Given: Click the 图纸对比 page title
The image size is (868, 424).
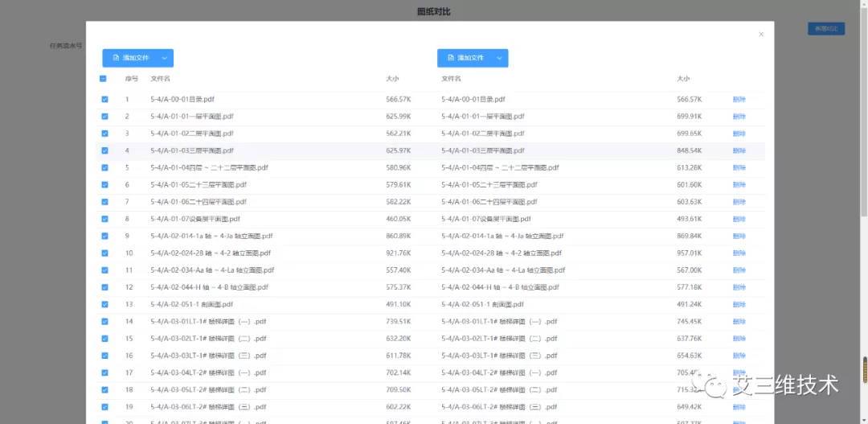Looking at the screenshot, I should pos(434,11).
